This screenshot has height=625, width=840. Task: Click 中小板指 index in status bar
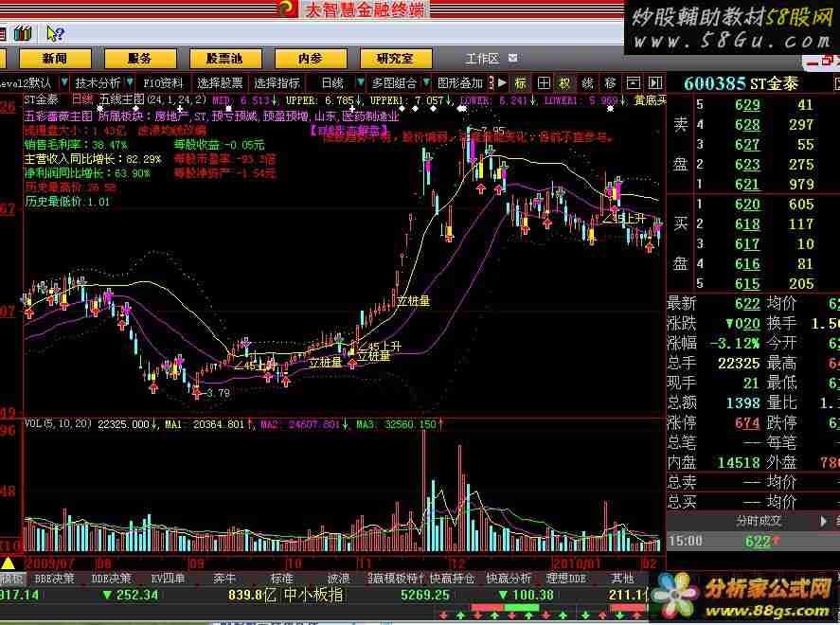pyautogui.click(x=313, y=595)
